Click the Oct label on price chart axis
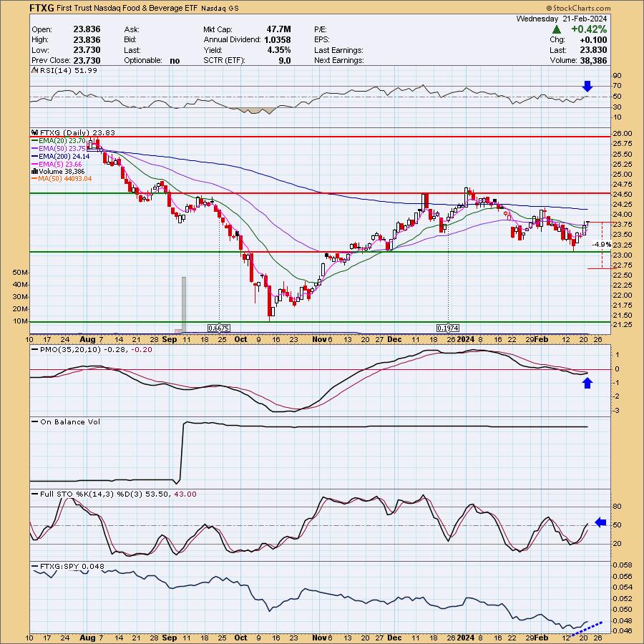Image resolution: width=644 pixels, height=644 pixels. point(241,340)
